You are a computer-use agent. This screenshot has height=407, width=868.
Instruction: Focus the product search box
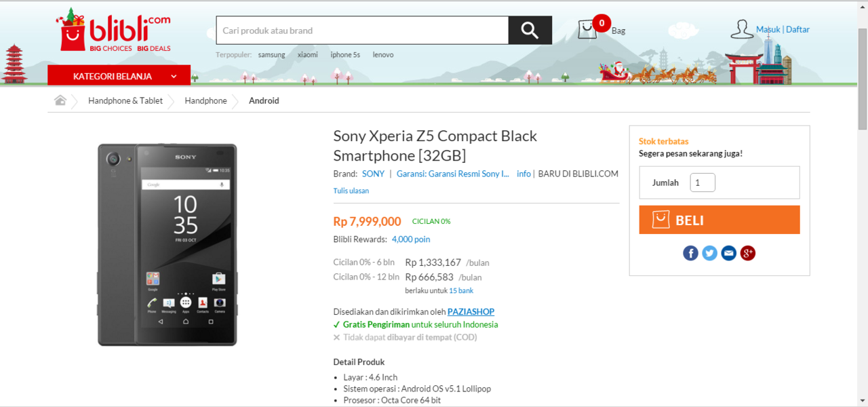coord(362,31)
